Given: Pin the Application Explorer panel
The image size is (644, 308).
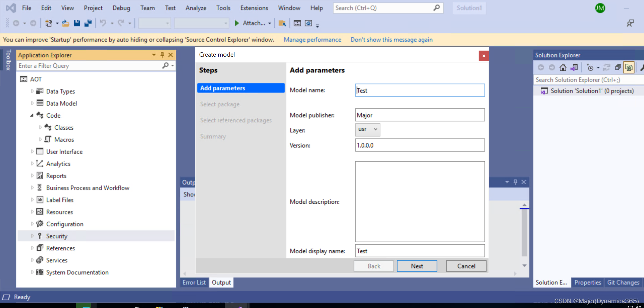Looking at the screenshot, I should [162, 55].
